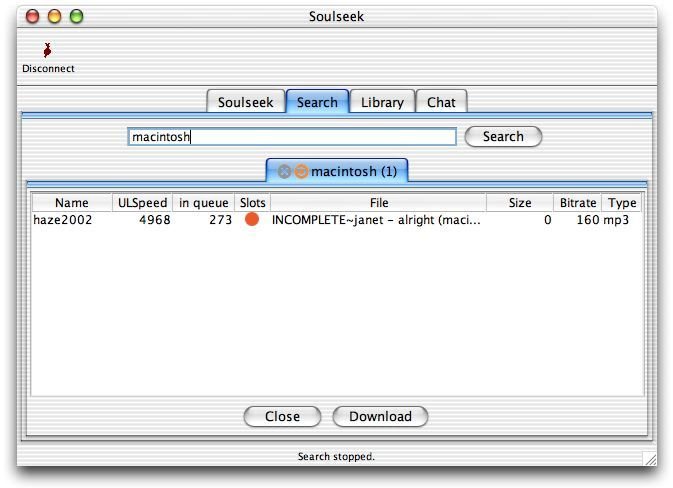
Task: Sort by the in queue column header
Action: [203, 203]
